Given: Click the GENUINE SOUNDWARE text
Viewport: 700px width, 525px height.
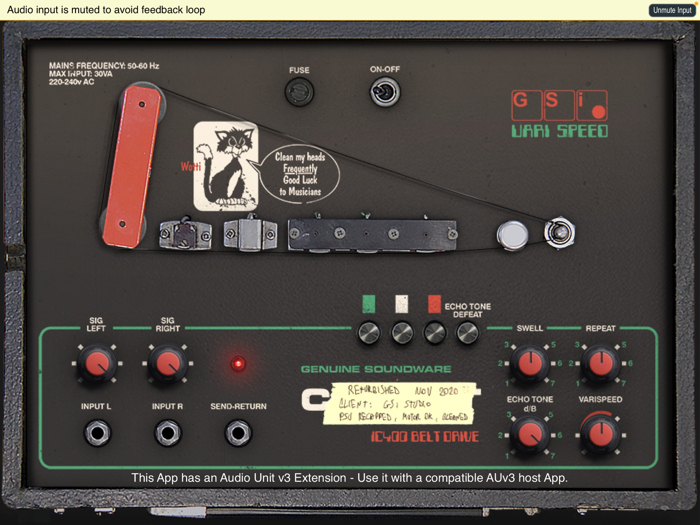Looking at the screenshot, I should (x=376, y=369).
